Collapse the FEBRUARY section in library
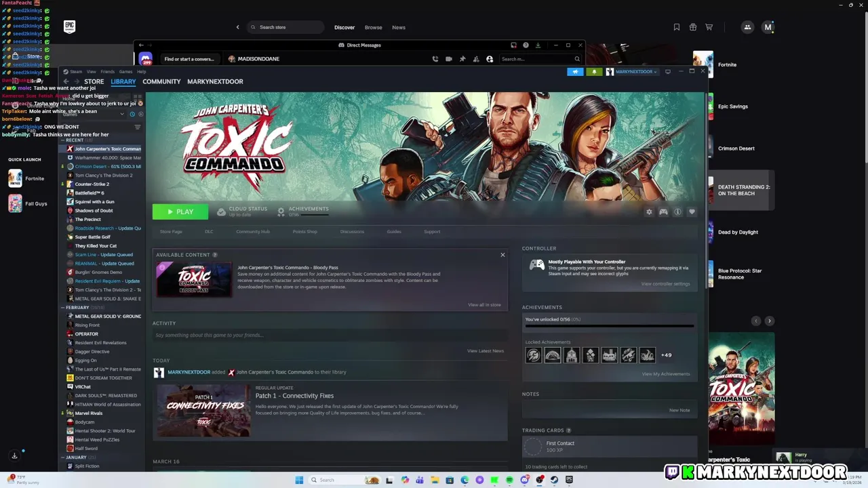 (x=62, y=308)
